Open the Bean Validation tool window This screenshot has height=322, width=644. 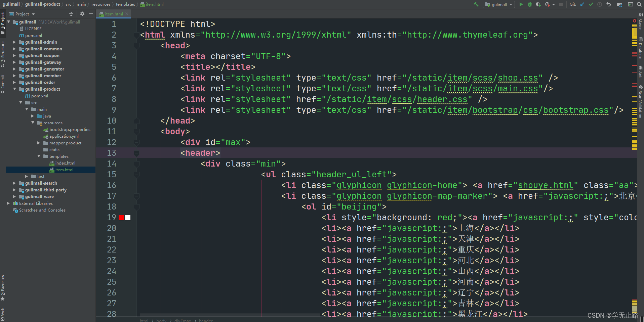641,101
